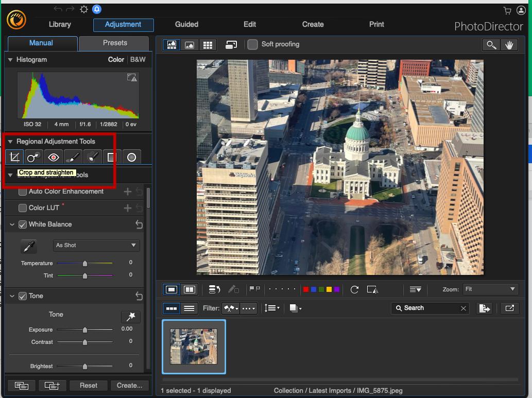
Task: Select the Crop and Straighten tool
Action: pyautogui.click(x=14, y=157)
